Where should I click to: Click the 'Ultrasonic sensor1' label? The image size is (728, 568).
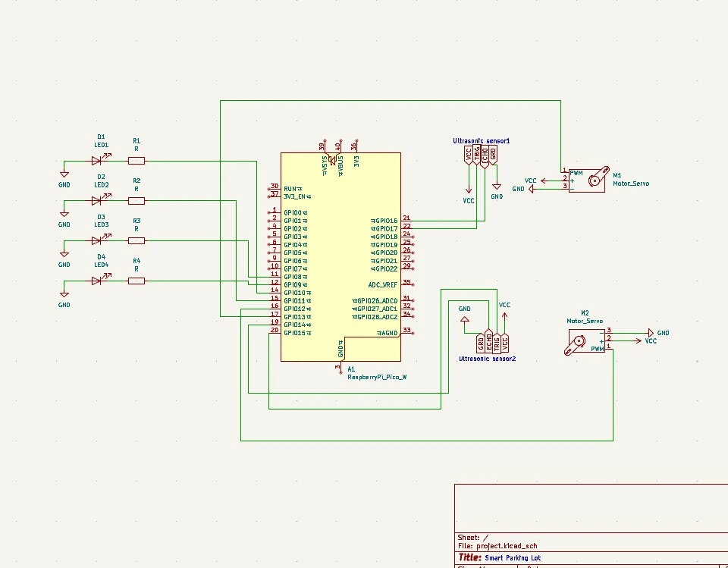tap(482, 141)
